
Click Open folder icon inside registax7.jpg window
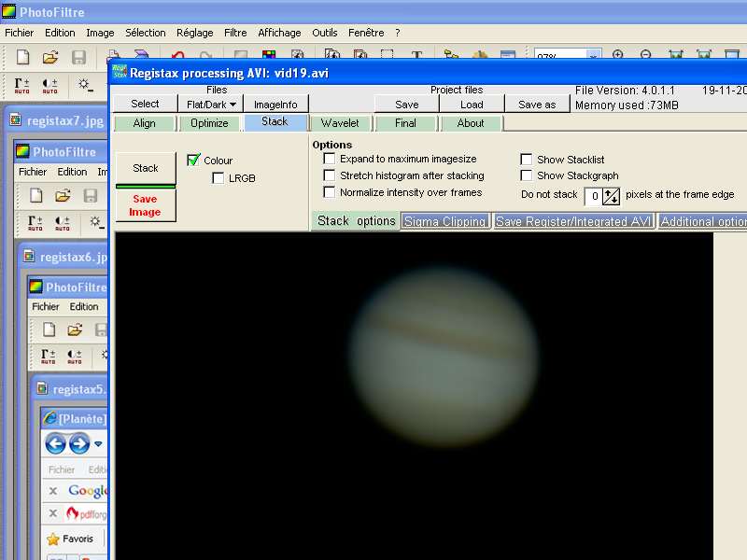(x=63, y=196)
